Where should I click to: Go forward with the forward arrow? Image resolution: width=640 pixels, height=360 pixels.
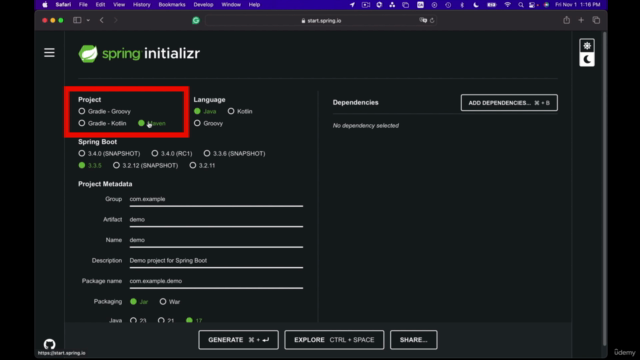coord(116,20)
